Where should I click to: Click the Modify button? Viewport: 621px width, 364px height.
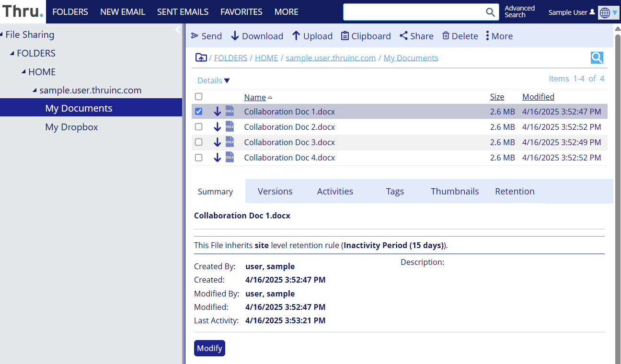click(x=209, y=348)
